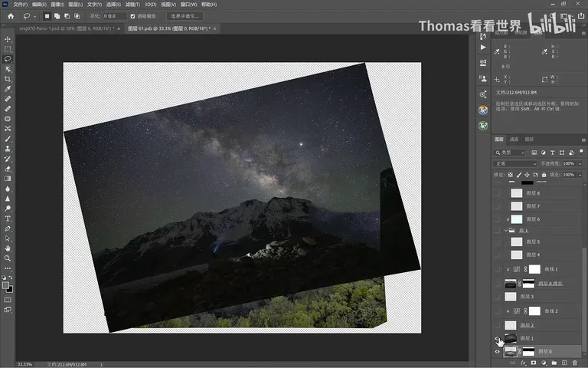
Task: Create a new layer icon
Action: tap(564, 363)
